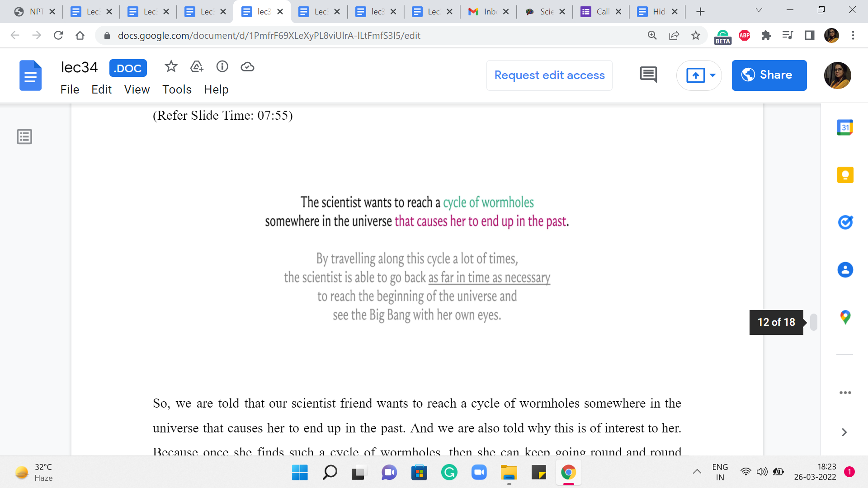868x488 pixels.
Task: Open the File menu
Action: 70,89
